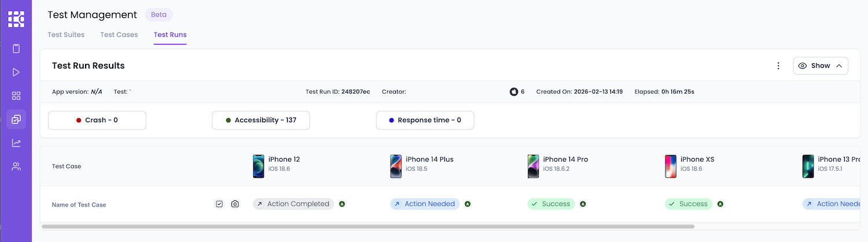Image resolution: width=868 pixels, height=242 pixels.
Task: Click the Test Management title
Action: click(93, 15)
